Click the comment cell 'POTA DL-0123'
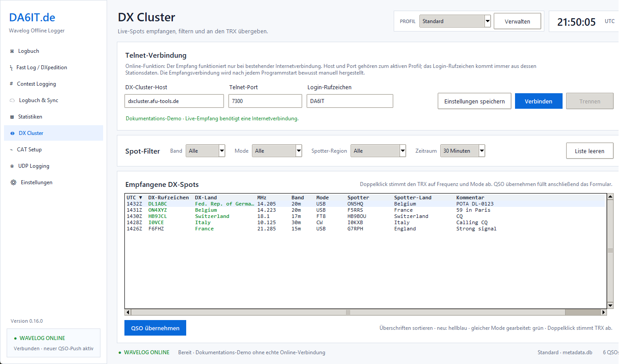The width and height of the screenshot is (631, 364). [x=475, y=204]
